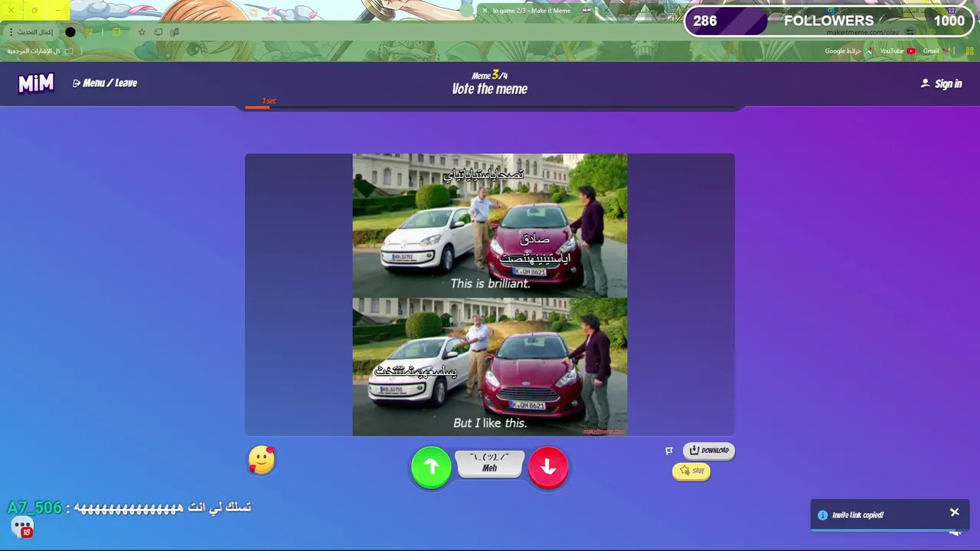This screenshot has width=980, height=551.
Task: Open the chat bubble with 18 unread
Action: tap(21, 527)
